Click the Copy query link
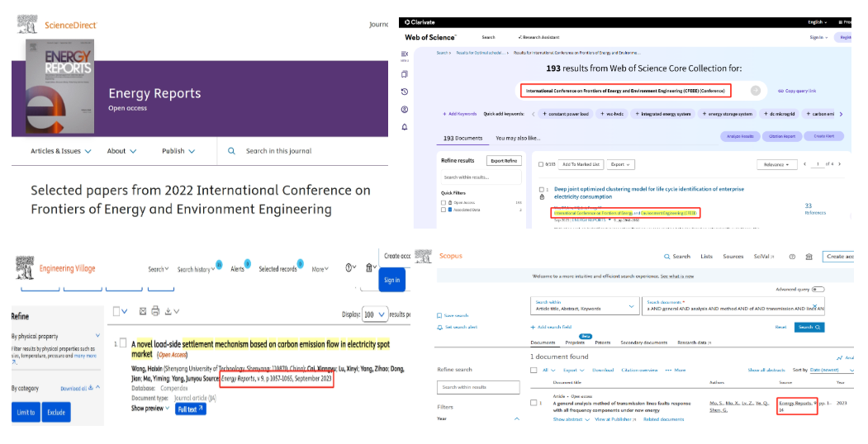Screen dimensions: 868x444 tap(796, 91)
